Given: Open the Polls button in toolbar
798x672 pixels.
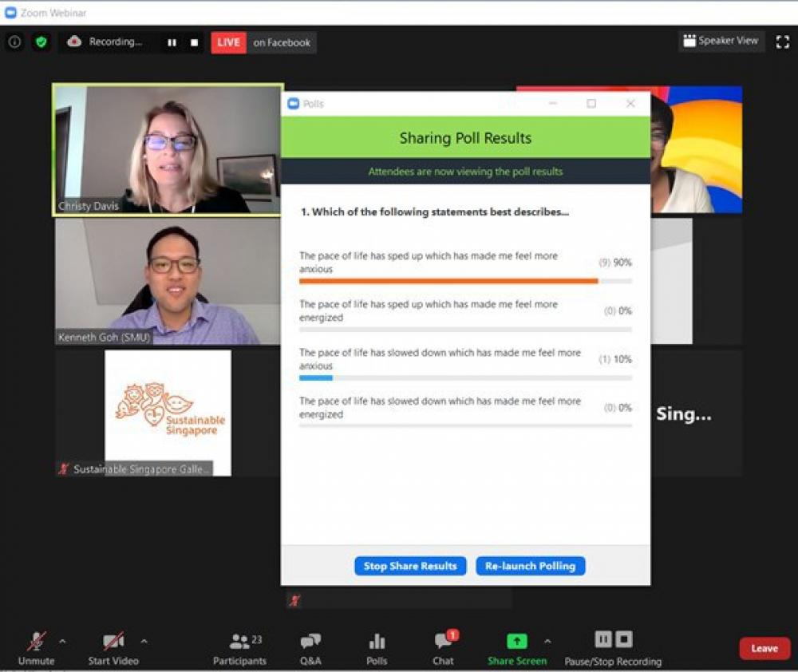Looking at the screenshot, I should (x=377, y=649).
